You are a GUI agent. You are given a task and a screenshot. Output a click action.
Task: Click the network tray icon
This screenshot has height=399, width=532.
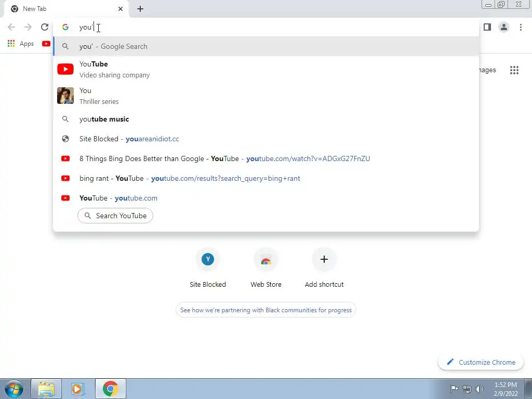(x=467, y=389)
